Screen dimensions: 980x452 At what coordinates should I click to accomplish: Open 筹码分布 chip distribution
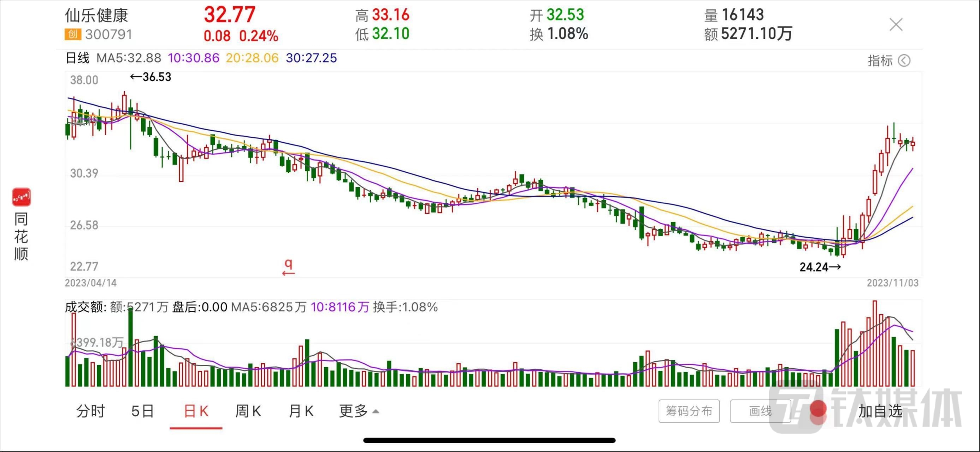(x=689, y=411)
